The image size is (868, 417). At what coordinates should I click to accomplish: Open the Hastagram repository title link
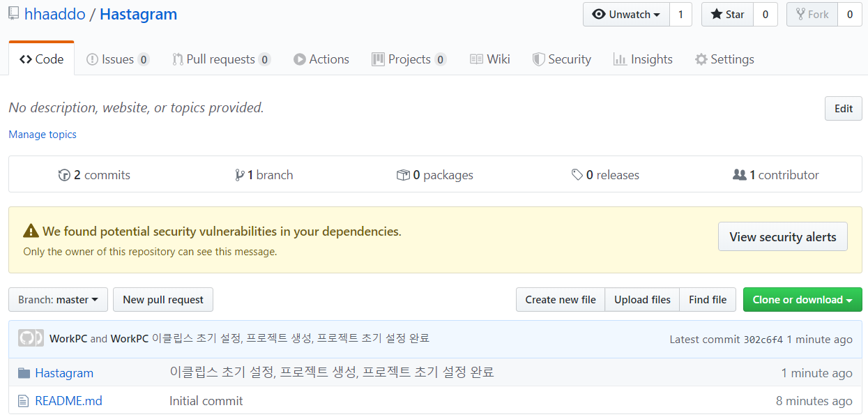click(x=139, y=14)
